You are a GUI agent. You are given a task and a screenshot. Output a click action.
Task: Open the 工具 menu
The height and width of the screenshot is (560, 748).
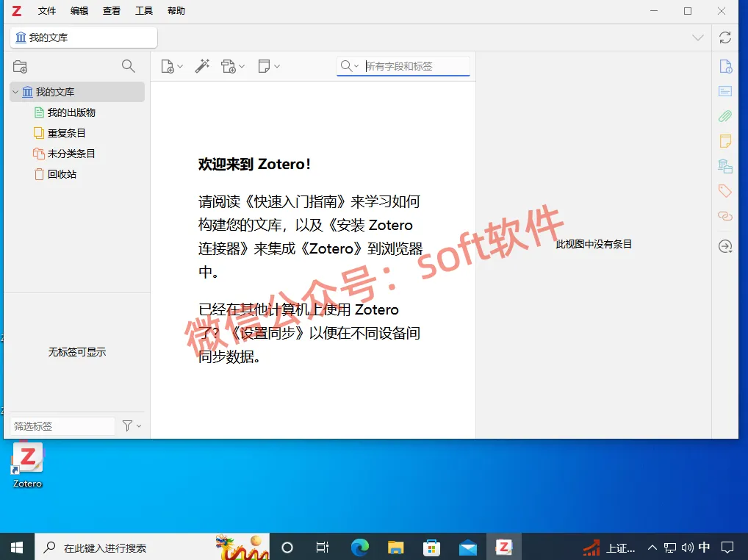[x=144, y=10]
